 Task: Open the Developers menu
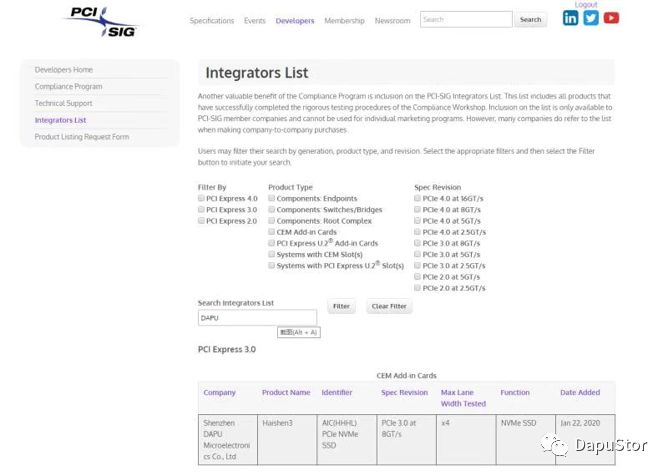[295, 20]
